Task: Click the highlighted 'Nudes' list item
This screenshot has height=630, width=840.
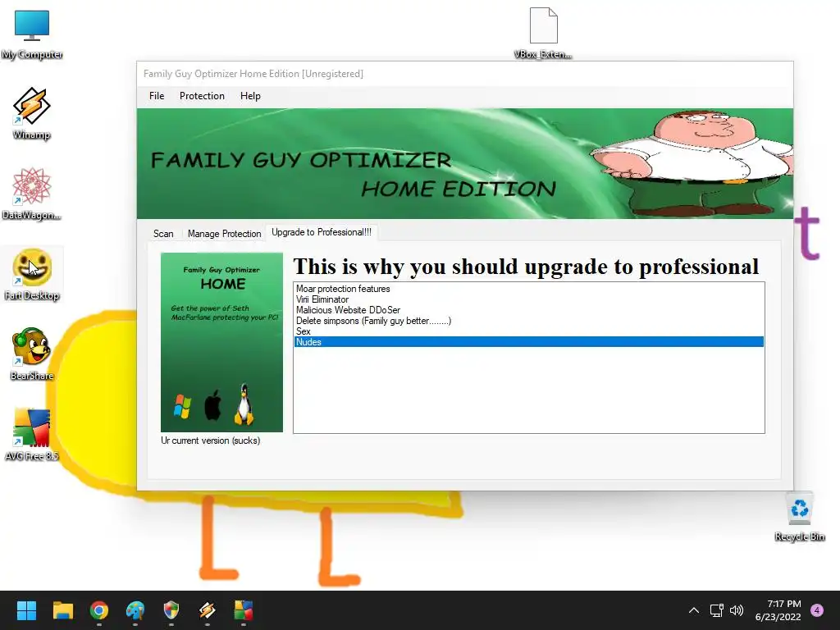Action: [529, 342]
